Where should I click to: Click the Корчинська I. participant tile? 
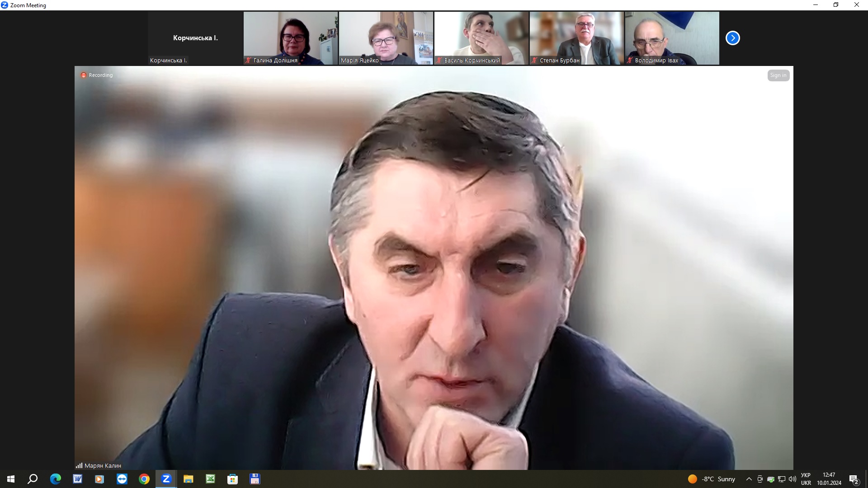195,38
